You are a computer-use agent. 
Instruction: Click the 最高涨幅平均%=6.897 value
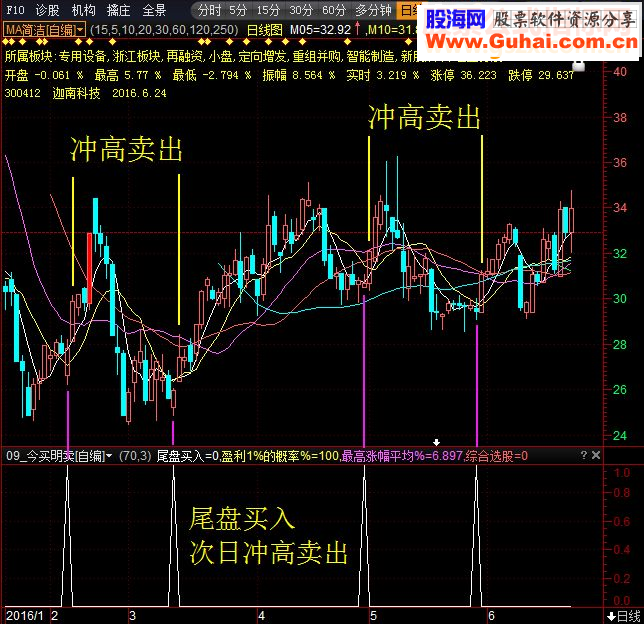coord(402,456)
